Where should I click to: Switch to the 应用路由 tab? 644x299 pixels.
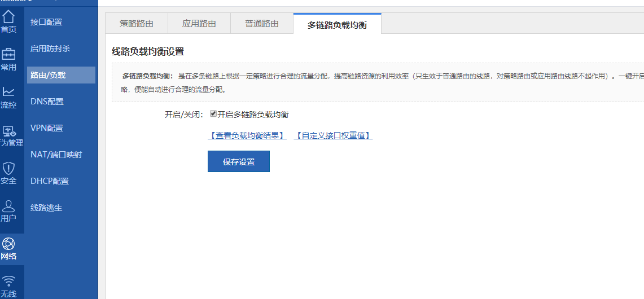point(199,23)
